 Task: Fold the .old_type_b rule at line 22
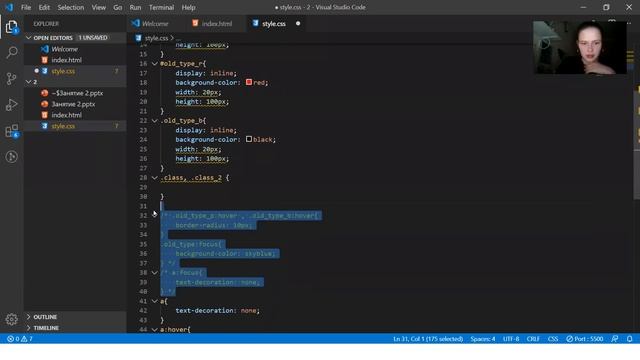click(x=155, y=121)
